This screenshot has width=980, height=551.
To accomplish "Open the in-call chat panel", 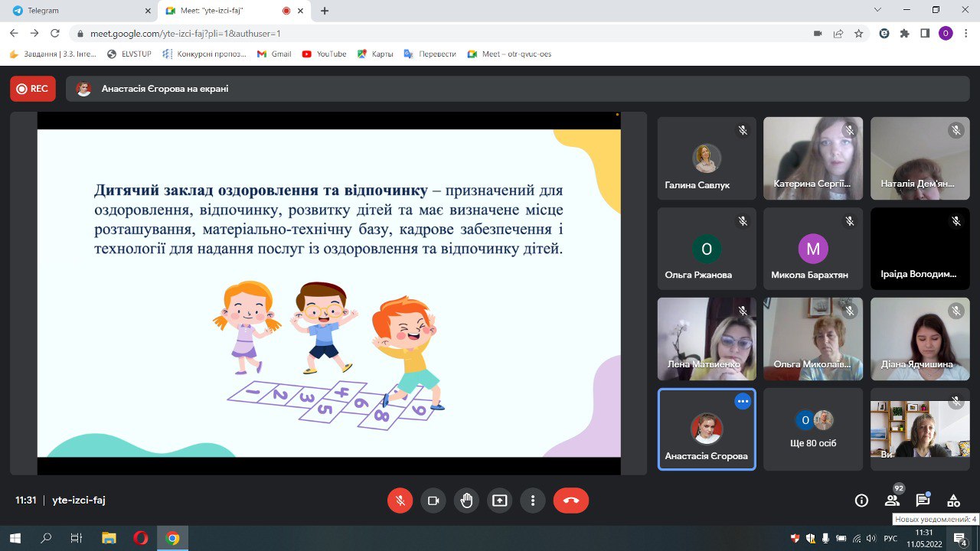I will [923, 500].
